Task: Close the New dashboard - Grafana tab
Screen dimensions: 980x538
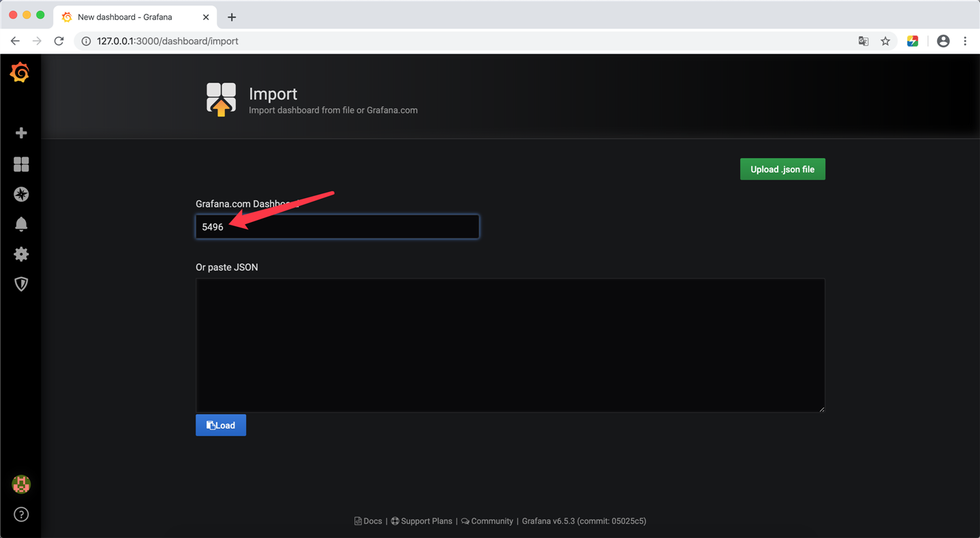Action: [206, 17]
